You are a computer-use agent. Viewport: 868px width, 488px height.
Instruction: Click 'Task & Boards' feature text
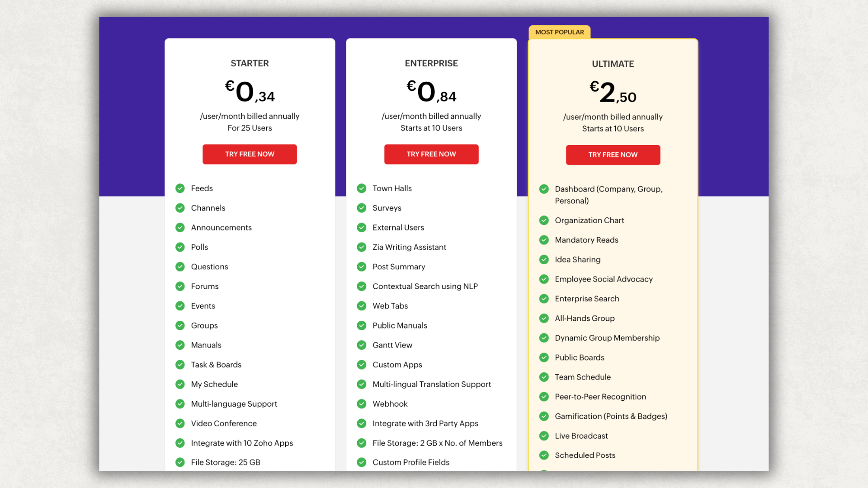pyautogui.click(x=216, y=365)
